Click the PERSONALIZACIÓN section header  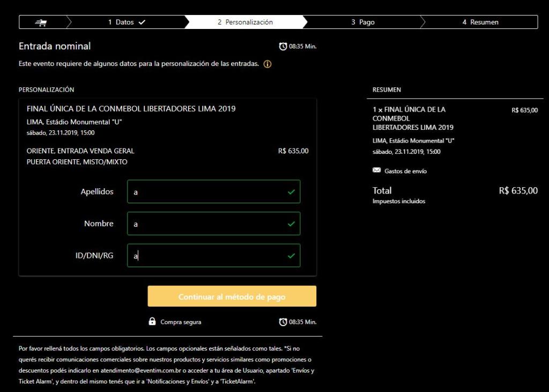[x=46, y=90]
